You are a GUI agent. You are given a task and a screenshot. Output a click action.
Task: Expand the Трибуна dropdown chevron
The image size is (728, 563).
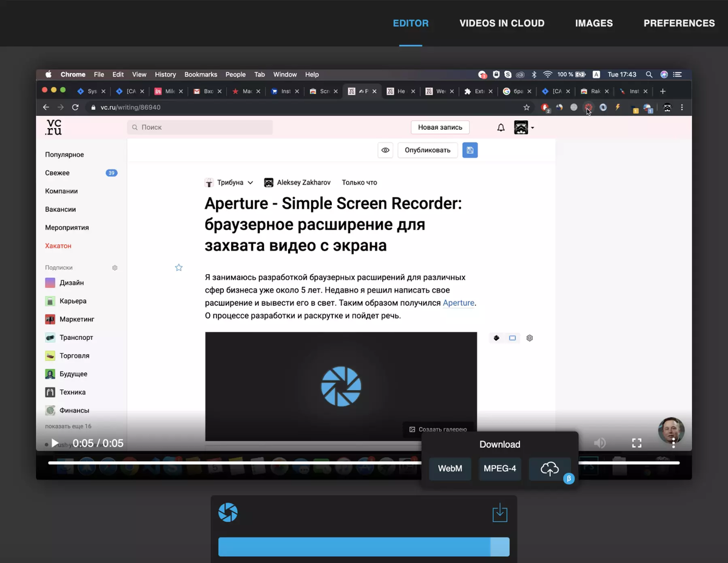click(x=251, y=183)
